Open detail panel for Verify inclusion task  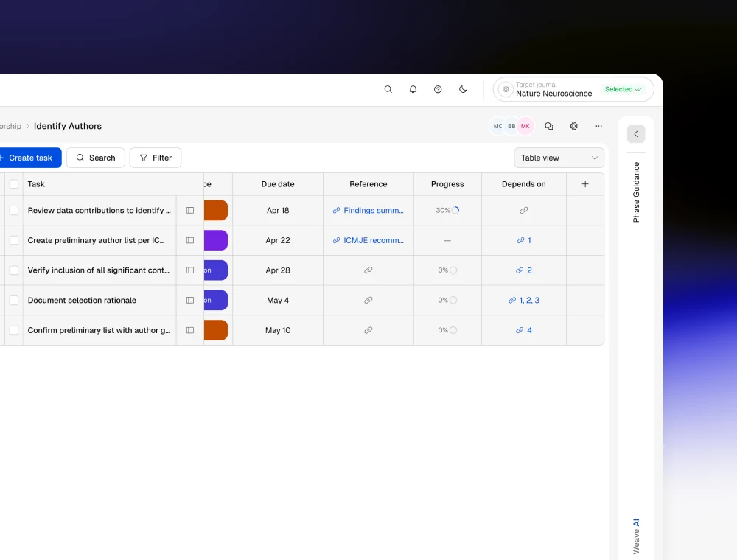pyautogui.click(x=190, y=270)
